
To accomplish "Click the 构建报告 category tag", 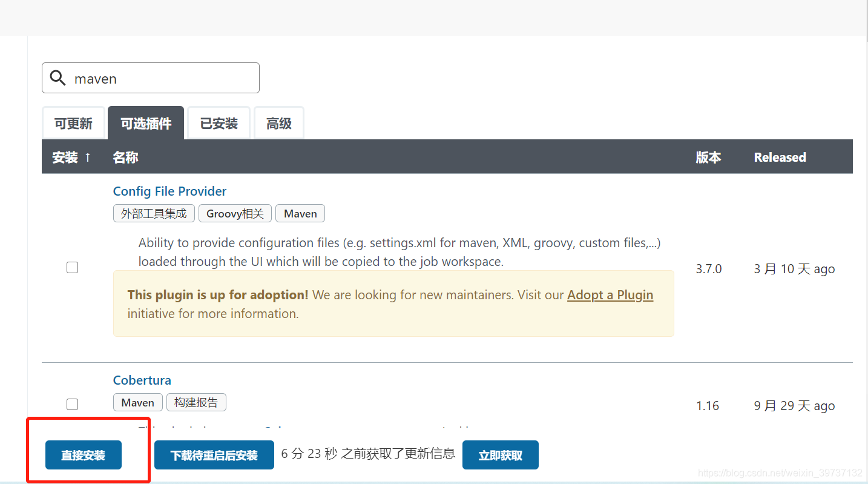I will (196, 402).
